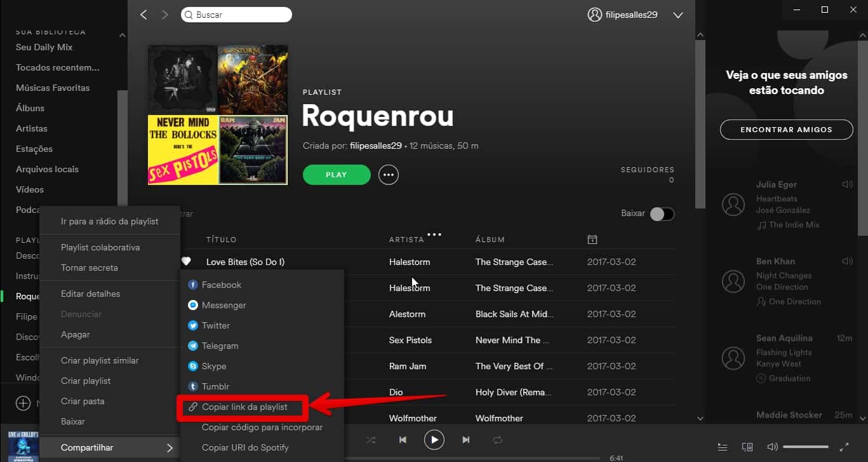Toggle repeat mode

(x=498, y=440)
